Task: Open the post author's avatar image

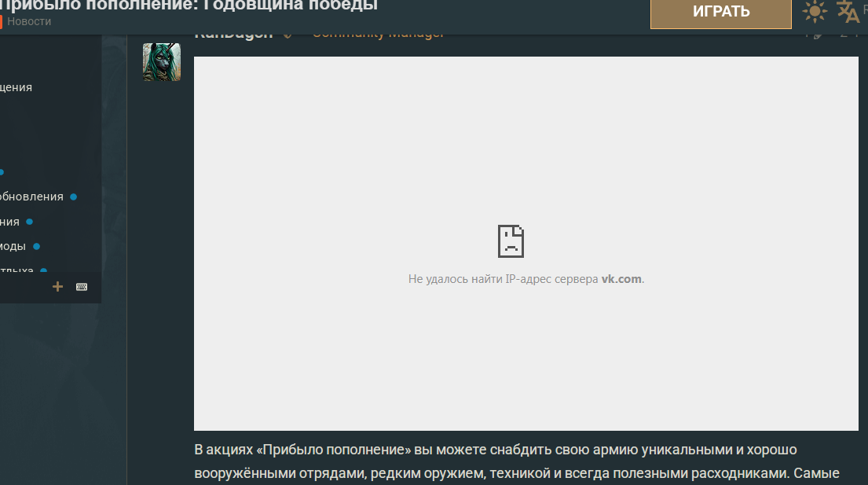Action: click(162, 62)
